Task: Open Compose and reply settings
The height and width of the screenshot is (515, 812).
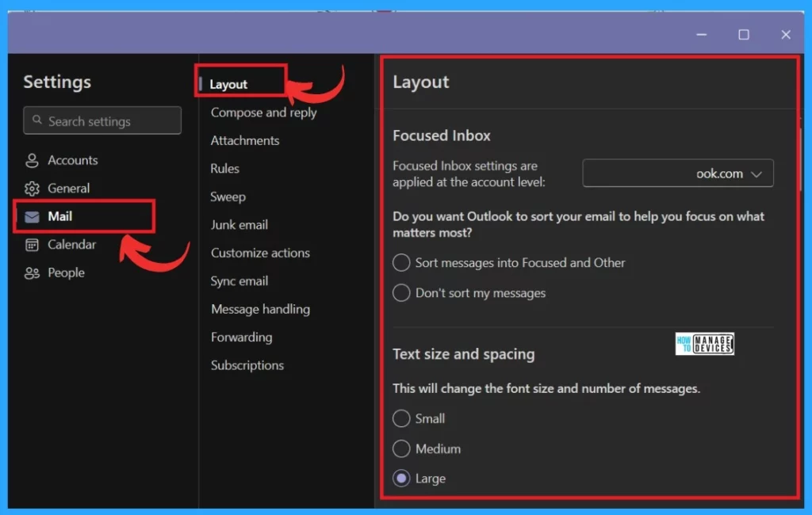Action: [x=263, y=113]
